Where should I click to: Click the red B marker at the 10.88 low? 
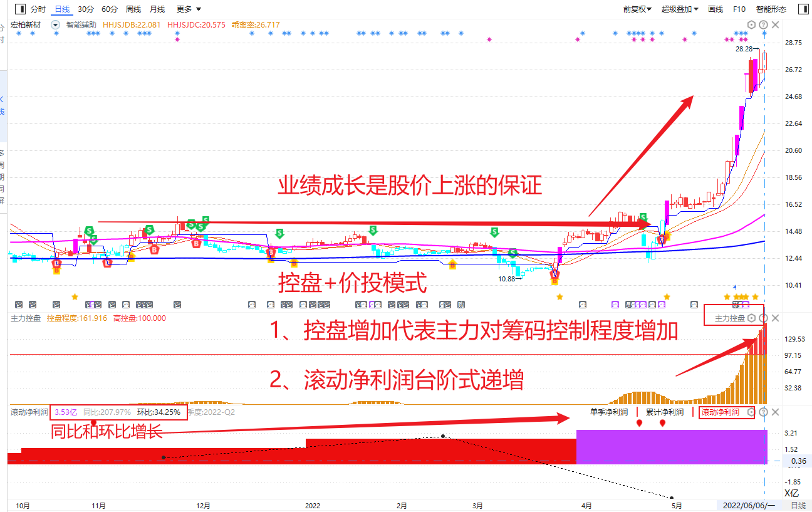(x=554, y=273)
